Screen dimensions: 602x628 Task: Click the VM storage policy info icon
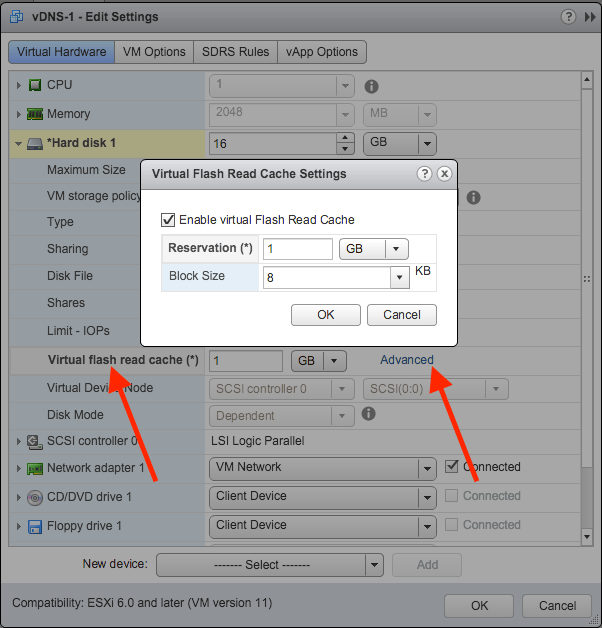point(473,197)
